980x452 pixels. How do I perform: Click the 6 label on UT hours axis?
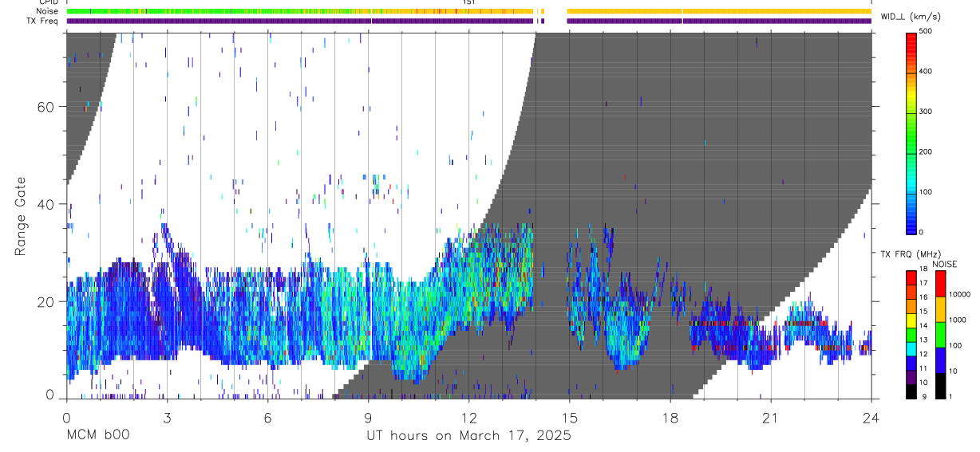tap(267, 416)
